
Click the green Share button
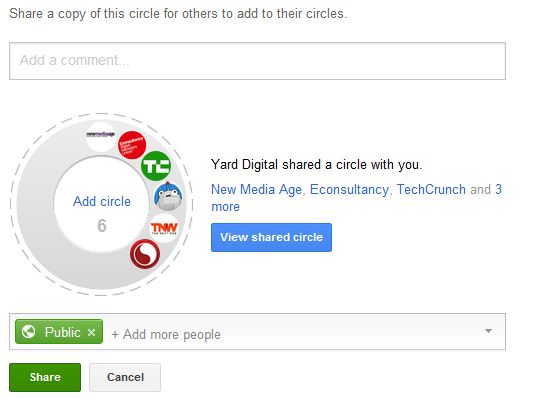click(x=45, y=377)
